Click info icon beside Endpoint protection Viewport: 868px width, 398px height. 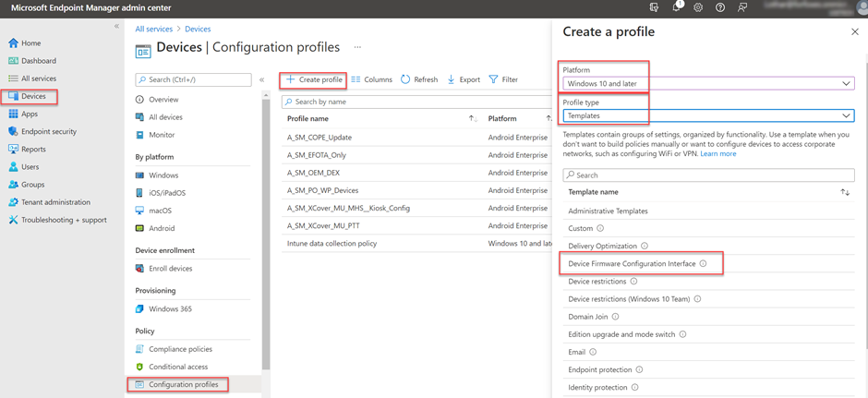point(638,369)
